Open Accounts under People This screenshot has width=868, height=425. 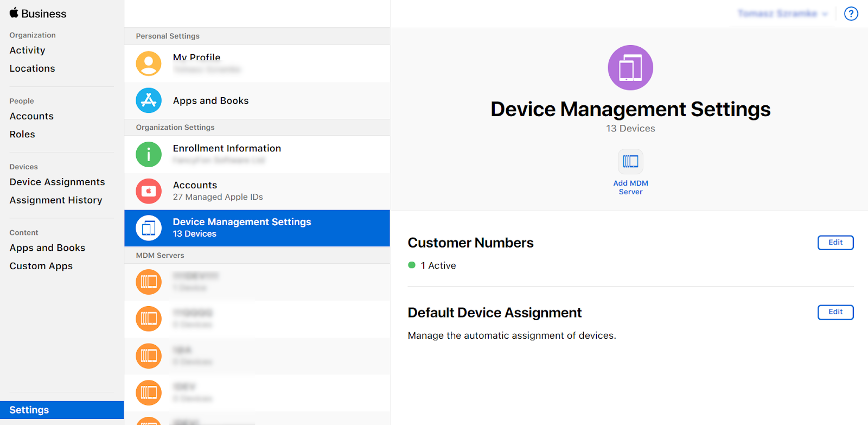(31, 116)
